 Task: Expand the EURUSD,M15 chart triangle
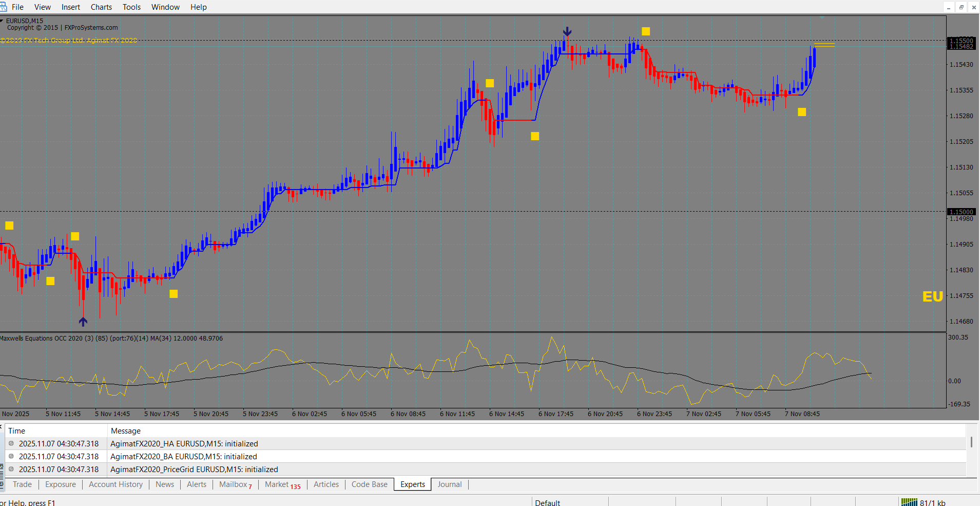tap(2, 21)
